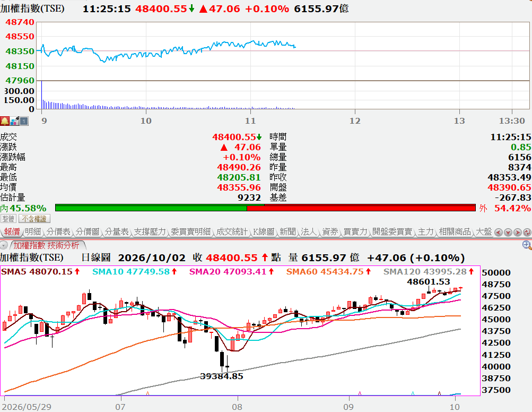Switch to the 買賣力 tab
Image resolution: width=532 pixels, height=412 pixels.
[x=355, y=231]
